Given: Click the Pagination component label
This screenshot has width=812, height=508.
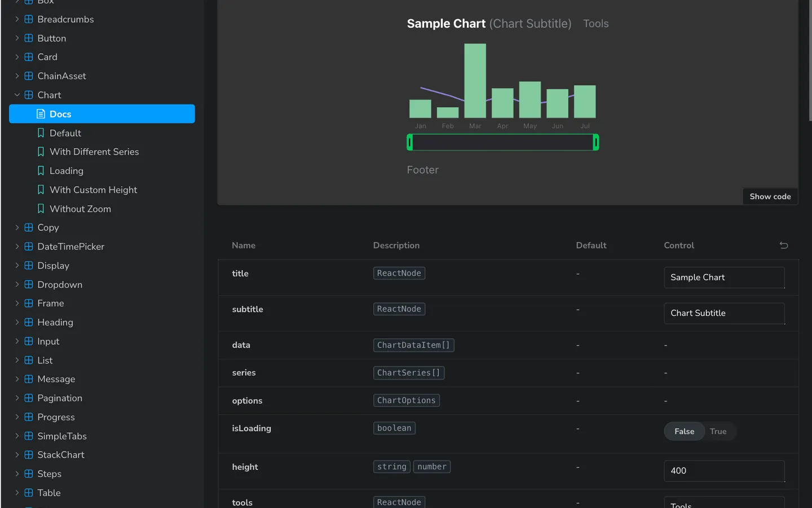Looking at the screenshot, I should pyautogui.click(x=60, y=398).
